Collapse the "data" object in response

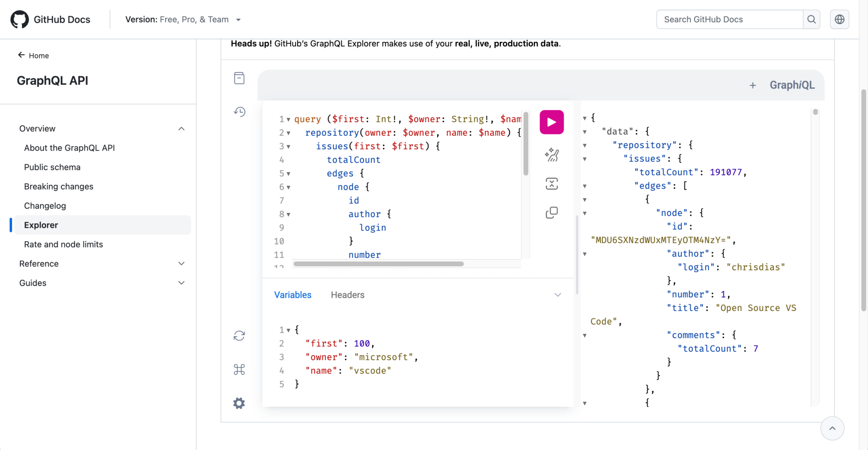coord(584,132)
